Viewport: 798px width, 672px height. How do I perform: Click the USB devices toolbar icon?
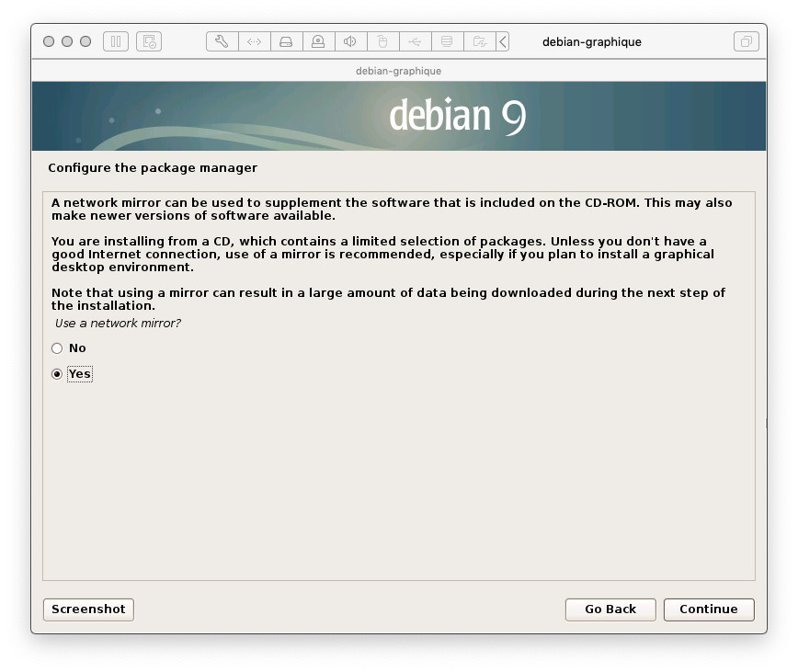tap(415, 41)
